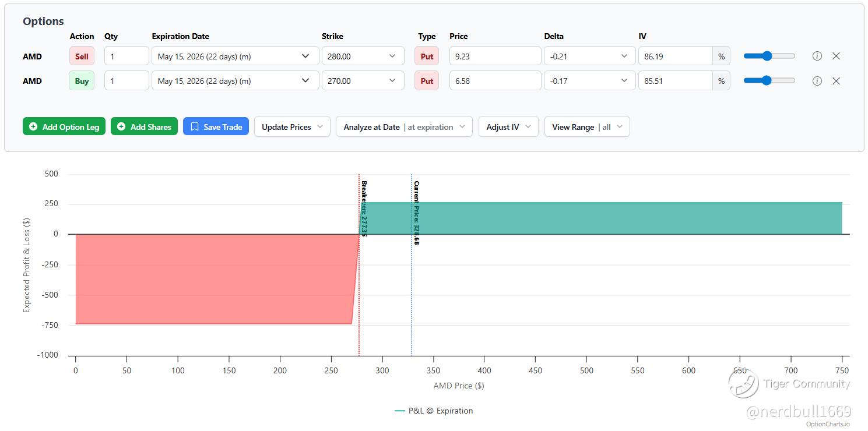Click the Save Trade bookmark button
The height and width of the screenshot is (431, 868).
click(x=216, y=127)
